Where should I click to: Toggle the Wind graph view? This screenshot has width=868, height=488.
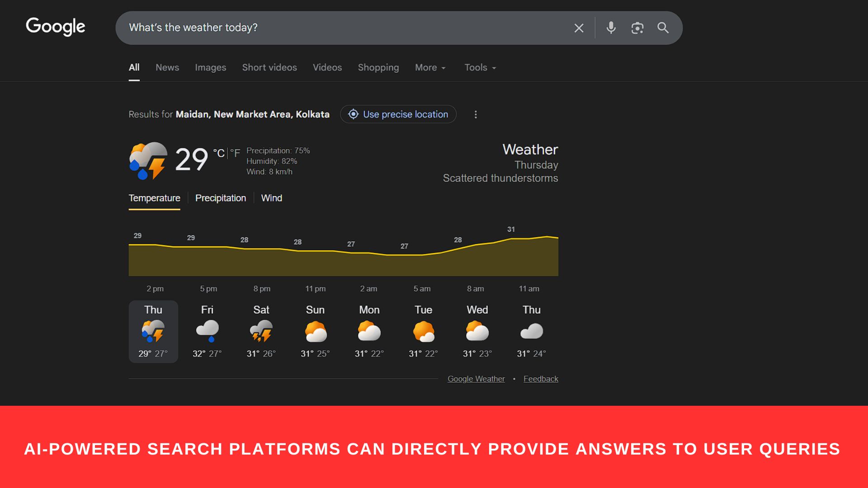click(x=272, y=198)
